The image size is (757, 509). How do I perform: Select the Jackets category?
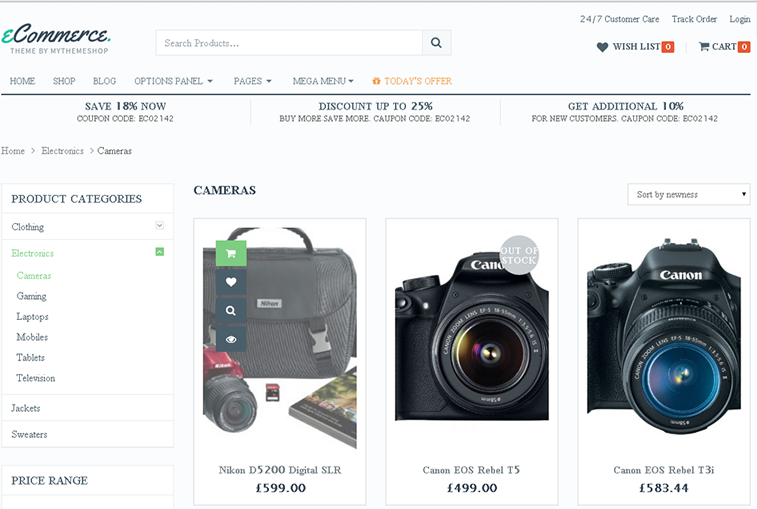pyautogui.click(x=26, y=408)
